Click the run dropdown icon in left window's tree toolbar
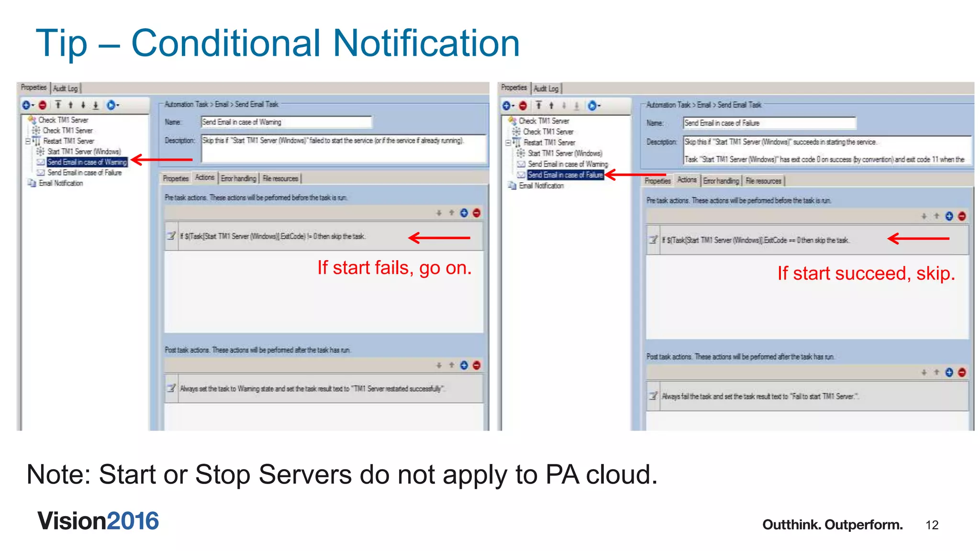Image resolution: width=980 pixels, height=551 pixels. 112,105
